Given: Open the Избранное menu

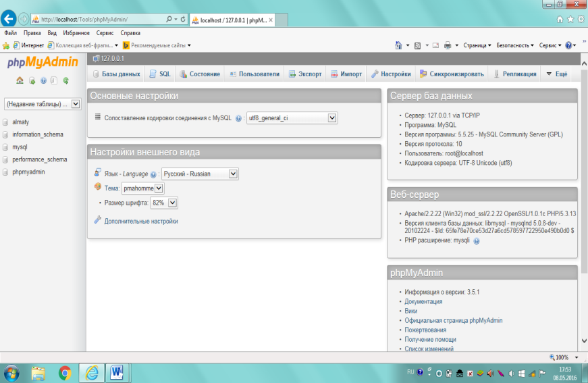Looking at the screenshot, I should [x=76, y=33].
